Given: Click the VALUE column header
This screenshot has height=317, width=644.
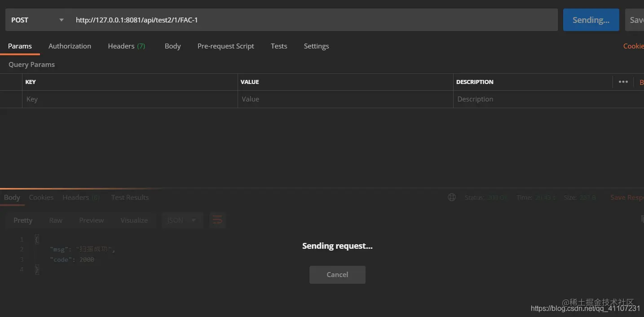Looking at the screenshot, I should click(250, 82).
